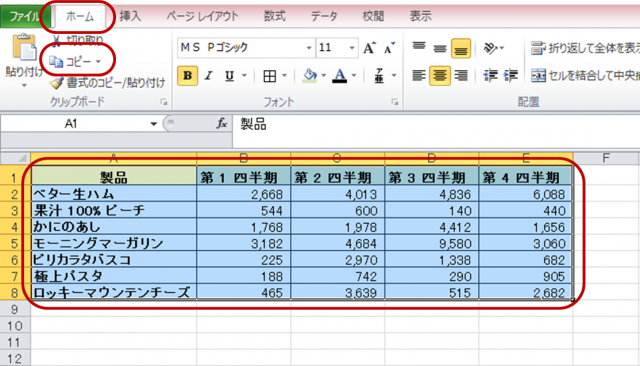Open the Copy dropdown arrow
Screen dimensions: 640x366
click(98, 62)
